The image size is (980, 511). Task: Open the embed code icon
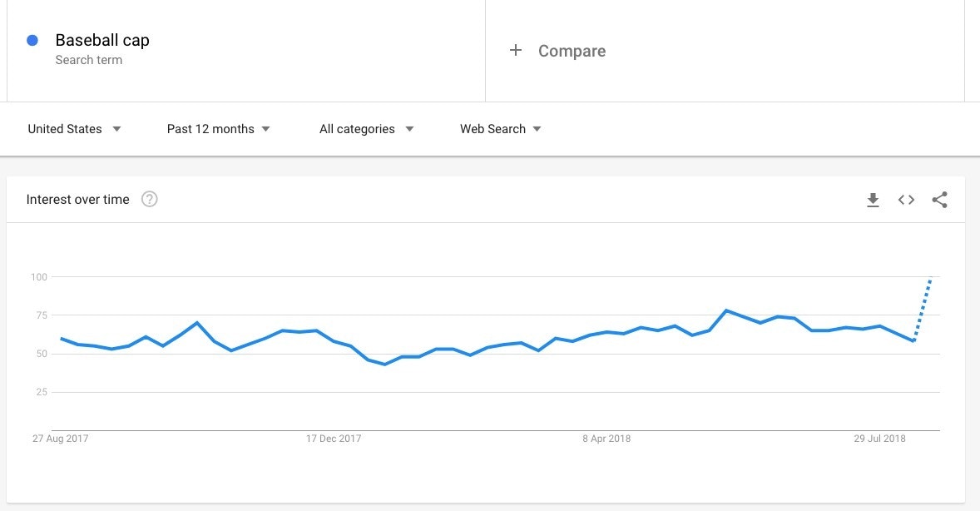(906, 200)
